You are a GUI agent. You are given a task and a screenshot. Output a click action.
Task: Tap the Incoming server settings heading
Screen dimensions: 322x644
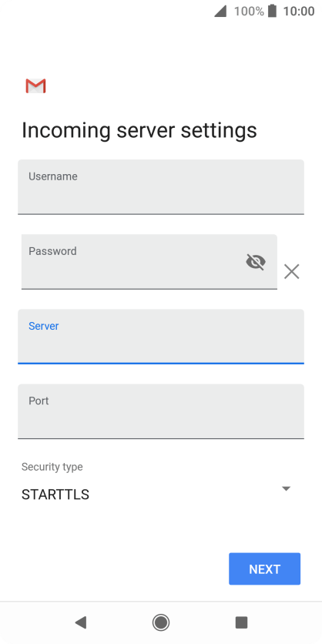point(139,130)
